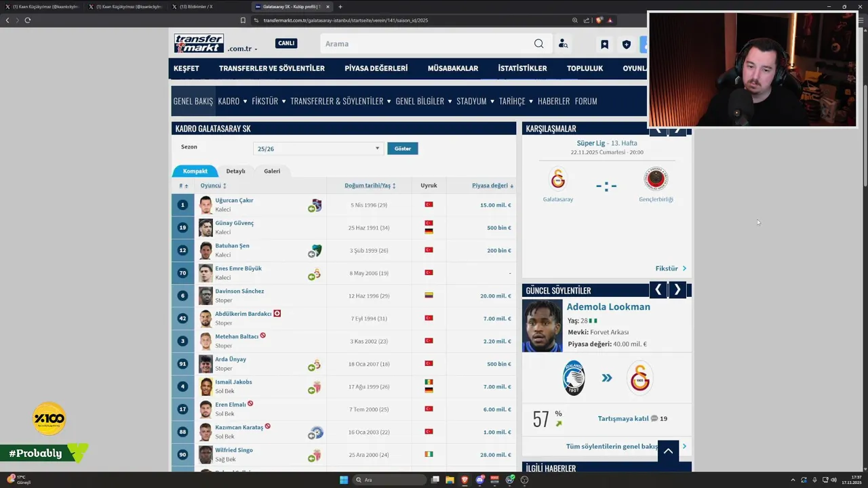This screenshot has height=488, width=868.
Task: Open Discord from the taskbar
Action: (480, 480)
